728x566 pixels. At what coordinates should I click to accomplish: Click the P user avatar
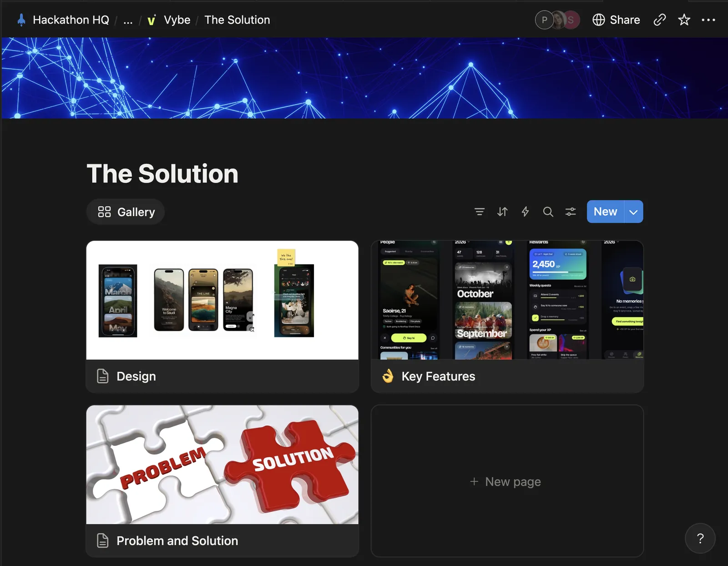(544, 20)
